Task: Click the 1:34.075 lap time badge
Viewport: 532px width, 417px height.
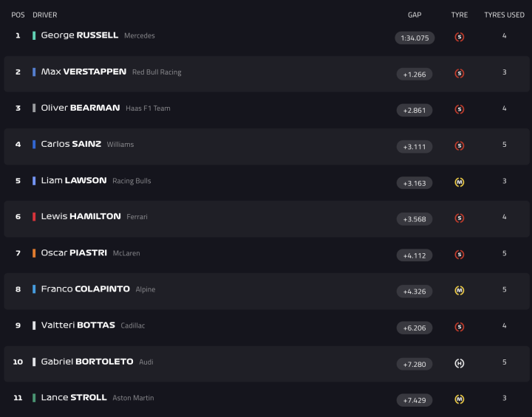Action: point(415,38)
